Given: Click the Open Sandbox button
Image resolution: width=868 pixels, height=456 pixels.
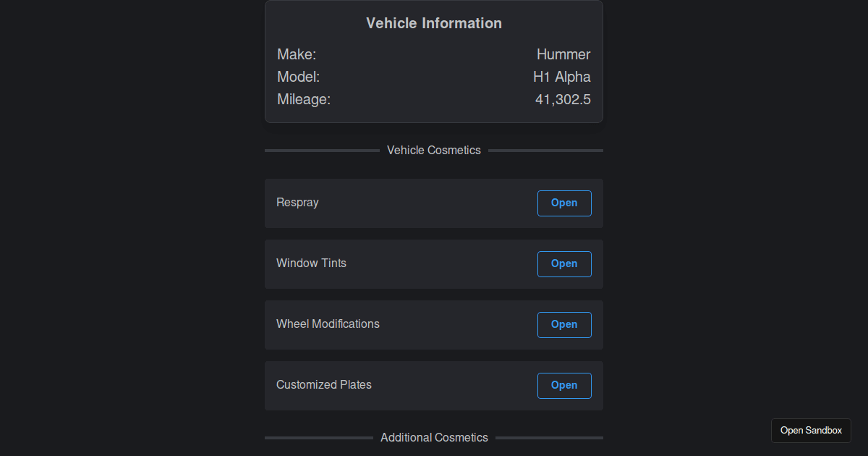Looking at the screenshot, I should point(811,431).
